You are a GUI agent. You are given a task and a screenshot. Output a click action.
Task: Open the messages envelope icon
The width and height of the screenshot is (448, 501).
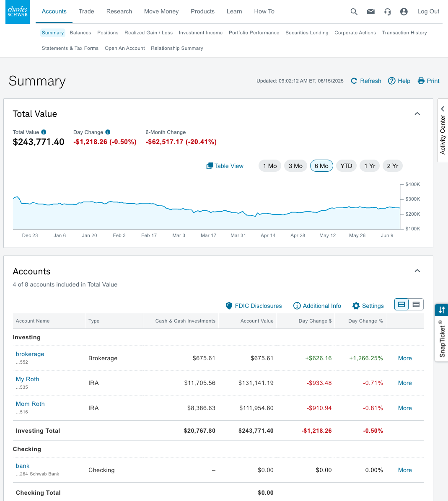point(370,11)
